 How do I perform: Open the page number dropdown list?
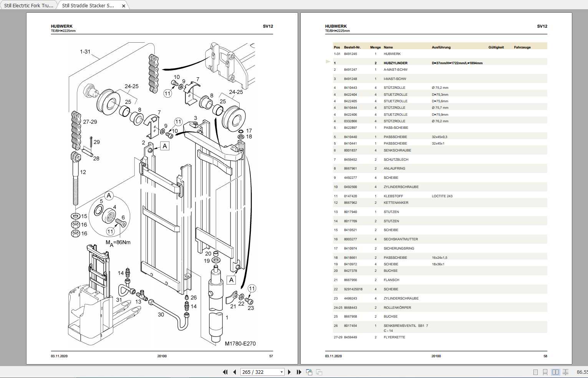282,372
